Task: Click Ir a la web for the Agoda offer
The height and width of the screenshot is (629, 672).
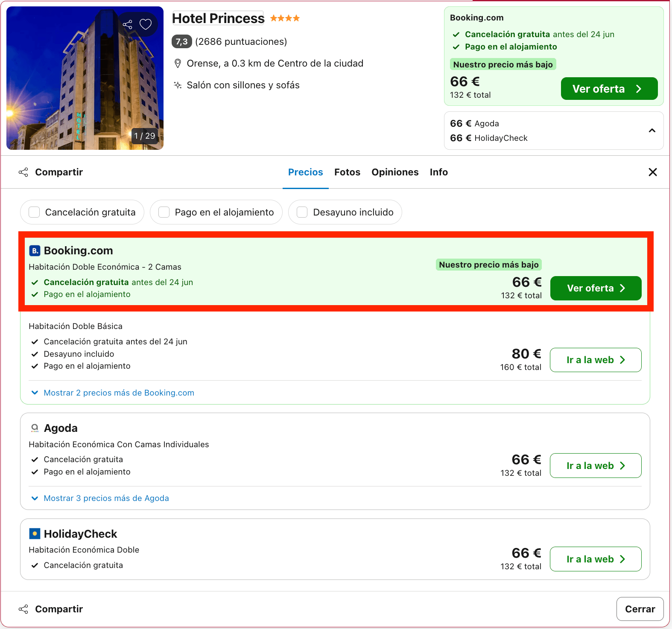Action: coord(596,466)
